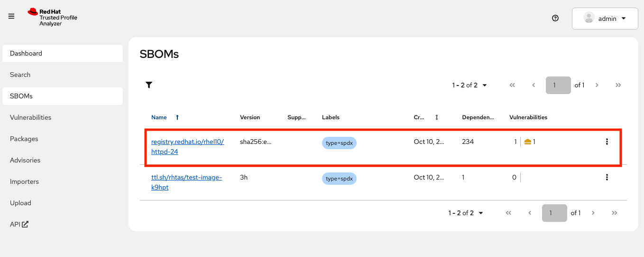644x257 pixels.
Task: Expand top items-per-page '1 - 2 of 2' dropdown
Action: point(469,85)
